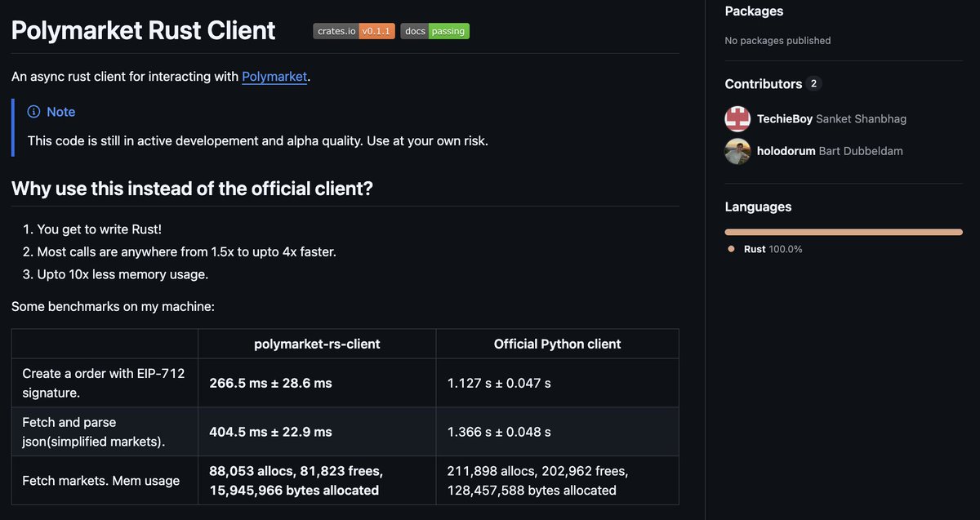Click the Languages section heading

tap(758, 207)
